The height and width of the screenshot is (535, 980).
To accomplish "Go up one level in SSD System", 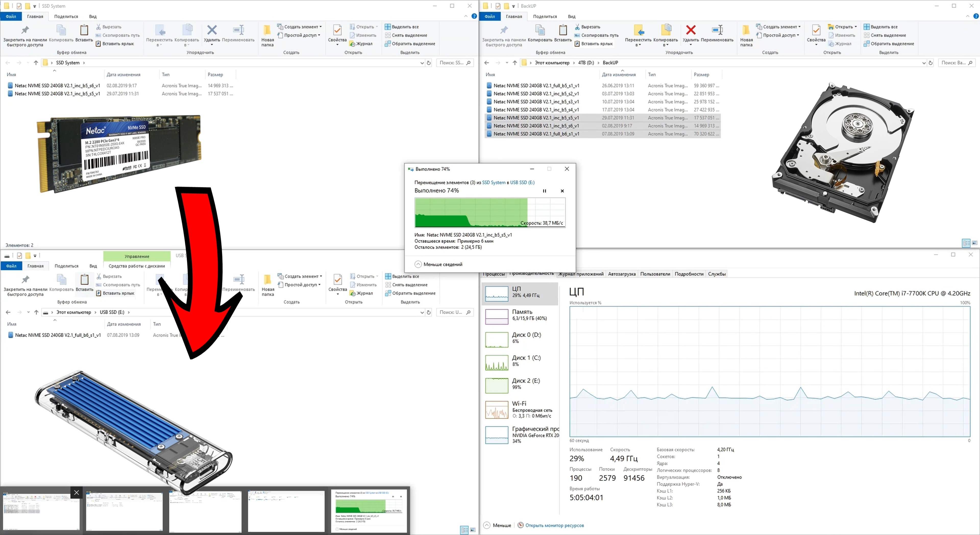I will (36, 63).
